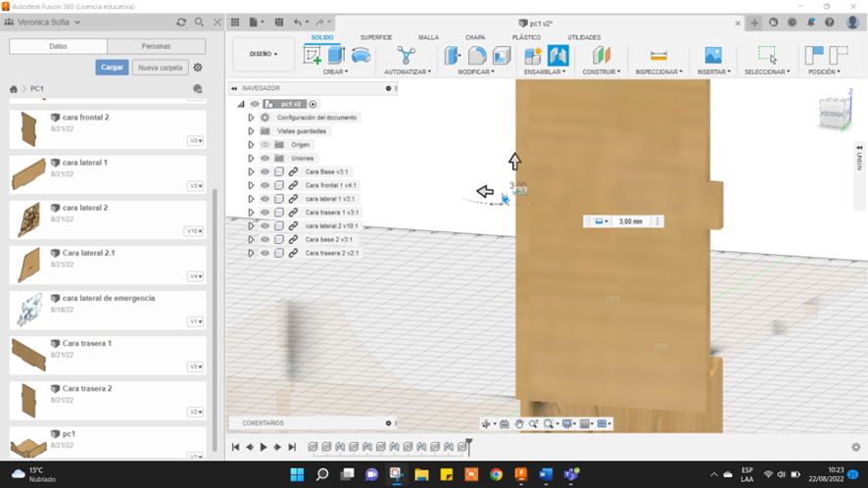Click the Datos tab button

click(x=58, y=46)
